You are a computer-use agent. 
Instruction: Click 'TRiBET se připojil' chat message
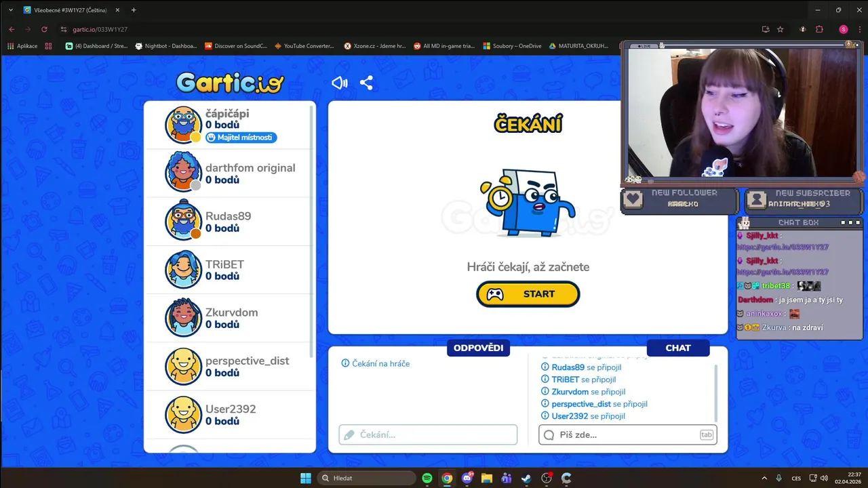pos(578,380)
